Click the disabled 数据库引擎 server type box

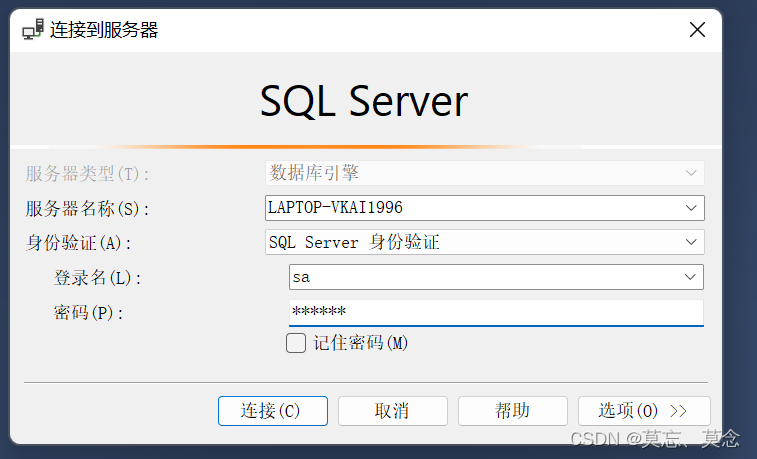point(485,173)
